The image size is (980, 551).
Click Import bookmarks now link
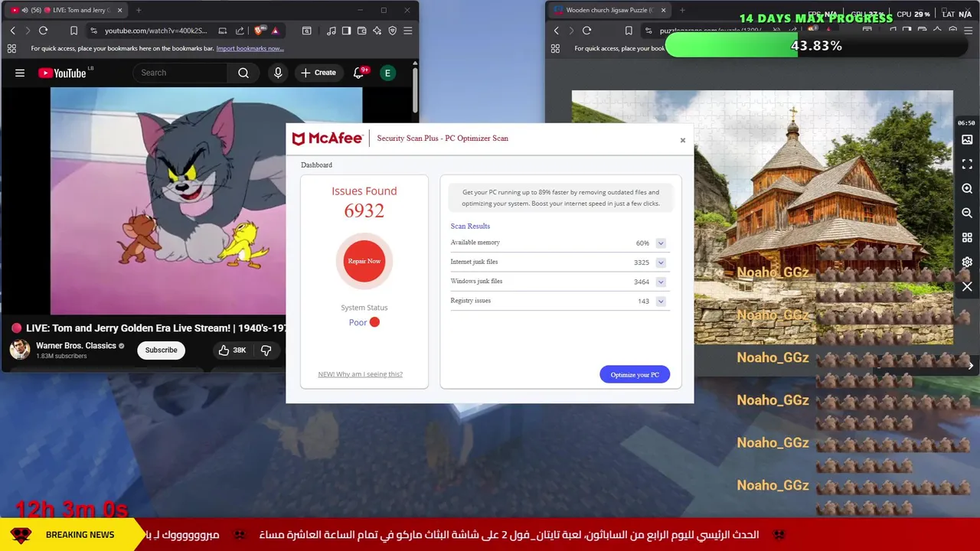tap(250, 48)
